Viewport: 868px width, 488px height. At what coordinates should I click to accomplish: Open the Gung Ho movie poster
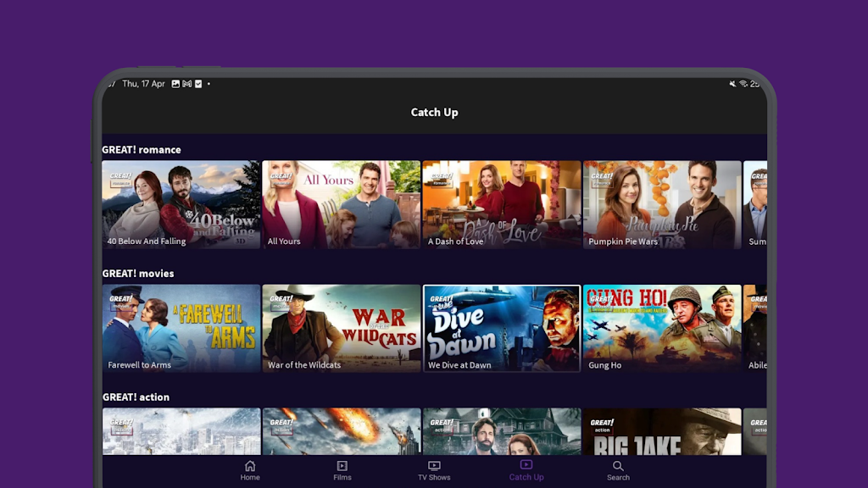point(662,328)
